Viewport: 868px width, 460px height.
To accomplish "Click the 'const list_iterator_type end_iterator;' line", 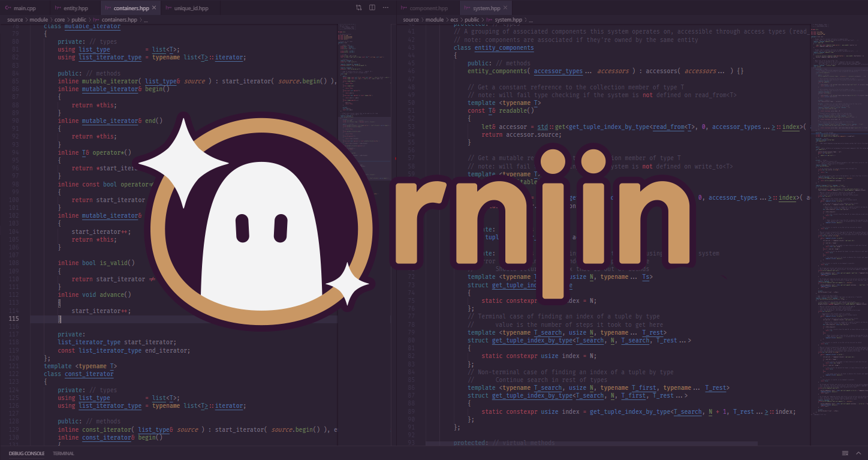I will click(x=124, y=350).
